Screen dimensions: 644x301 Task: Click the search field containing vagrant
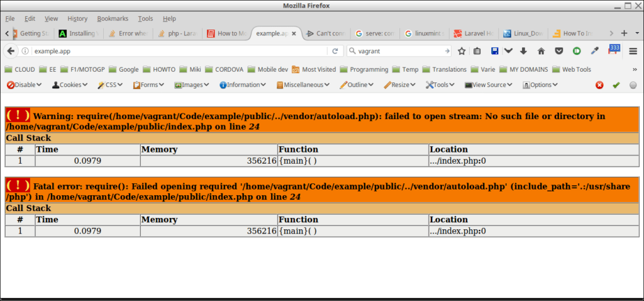(x=397, y=51)
